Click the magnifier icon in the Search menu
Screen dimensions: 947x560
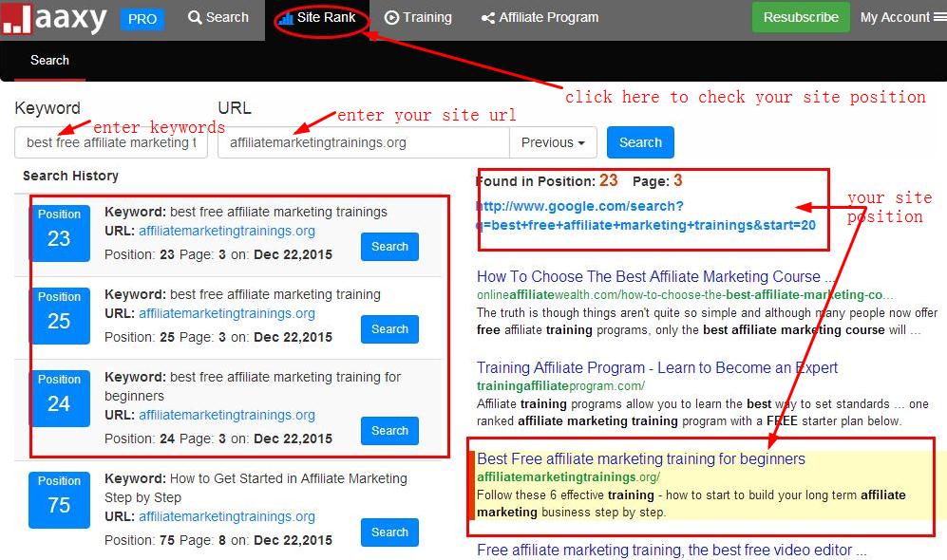coord(195,17)
